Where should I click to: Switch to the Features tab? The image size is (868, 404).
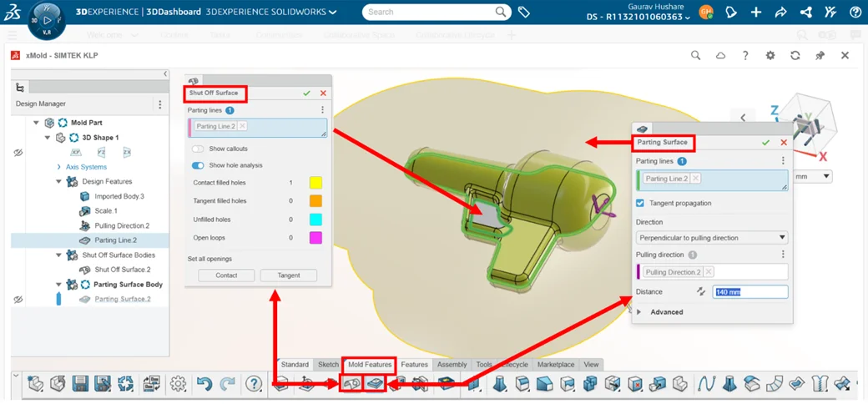click(415, 364)
